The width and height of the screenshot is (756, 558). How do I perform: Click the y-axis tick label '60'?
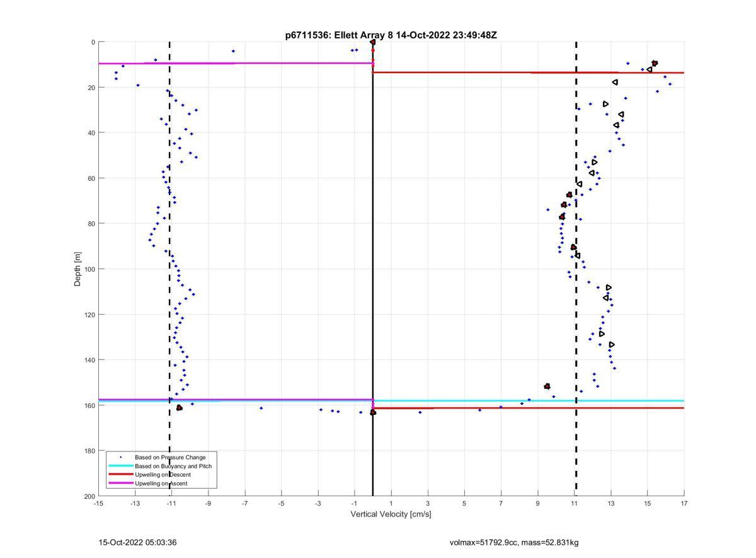91,178
